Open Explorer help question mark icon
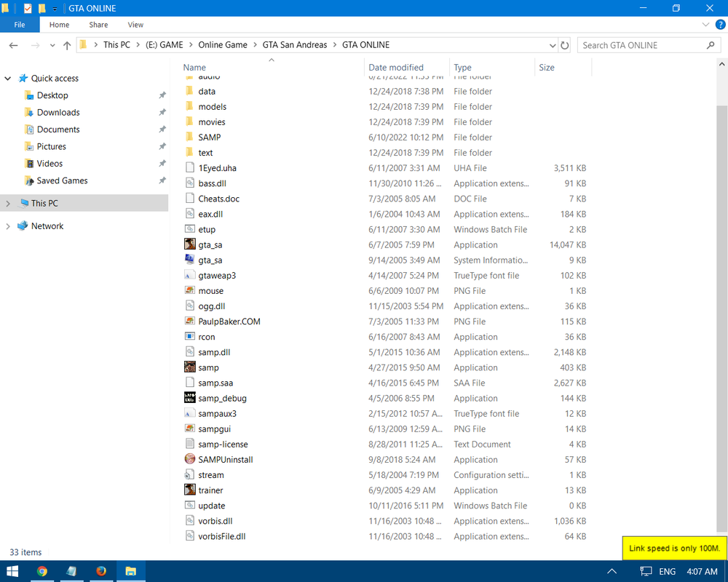 click(x=720, y=25)
